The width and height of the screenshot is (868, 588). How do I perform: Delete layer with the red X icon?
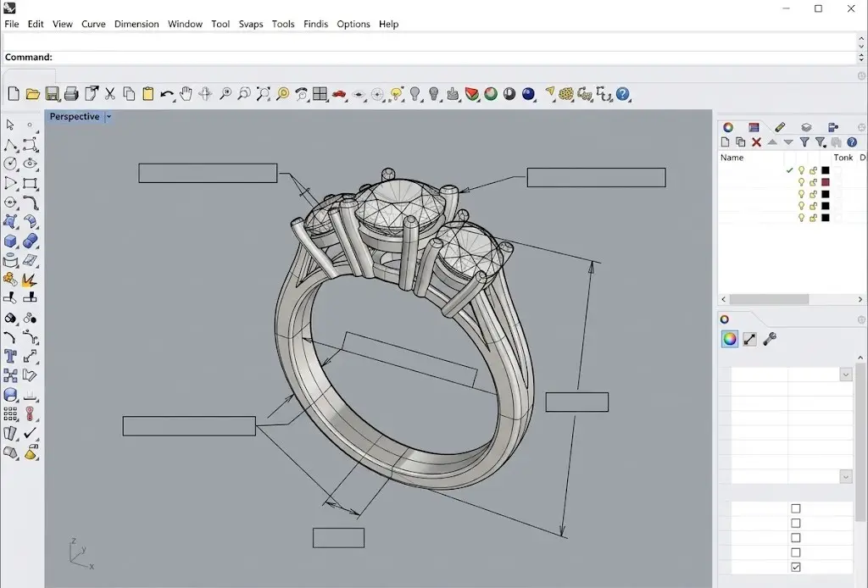point(756,142)
